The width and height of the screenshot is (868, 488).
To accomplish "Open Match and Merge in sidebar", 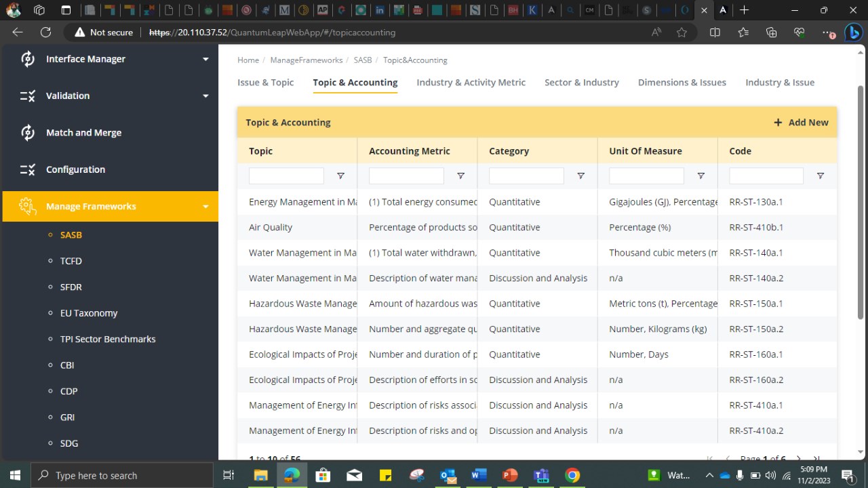I will coord(83,133).
